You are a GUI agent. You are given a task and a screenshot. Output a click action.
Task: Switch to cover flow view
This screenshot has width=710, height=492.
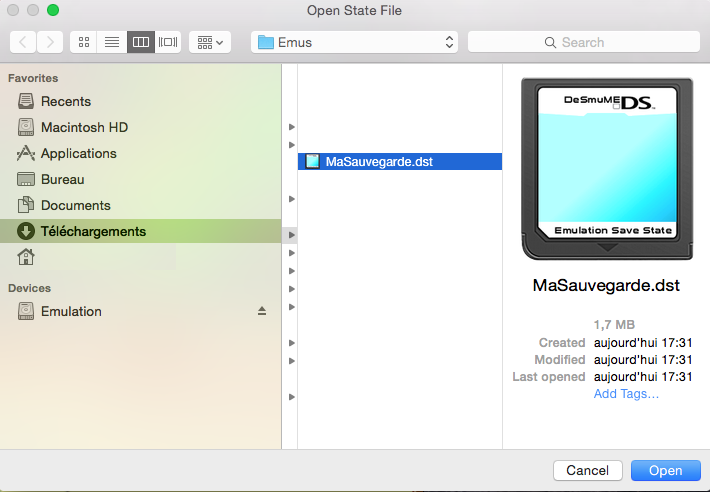click(168, 42)
